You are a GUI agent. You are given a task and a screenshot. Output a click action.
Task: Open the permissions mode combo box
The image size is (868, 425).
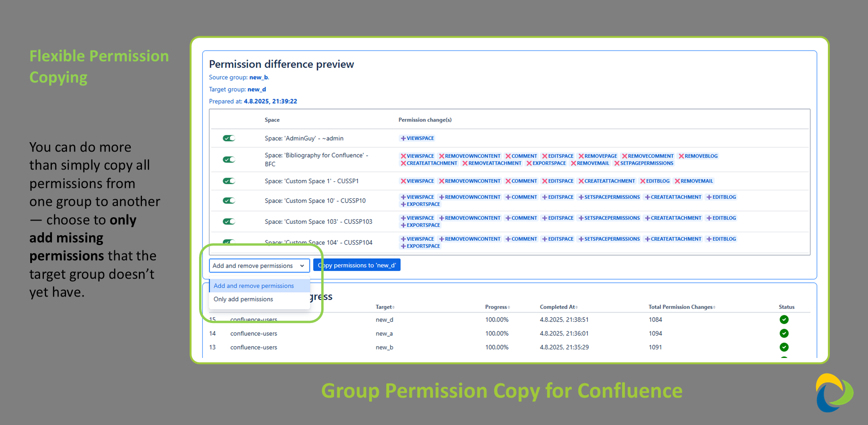[x=259, y=265]
